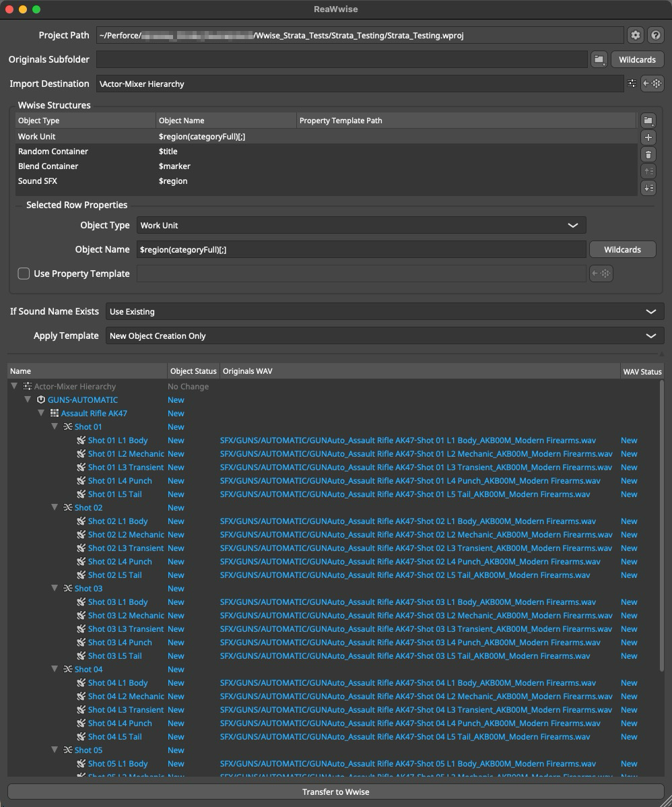The height and width of the screenshot is (807, 672).
Task: Click the Object Status column header
Action: point(193,371)
